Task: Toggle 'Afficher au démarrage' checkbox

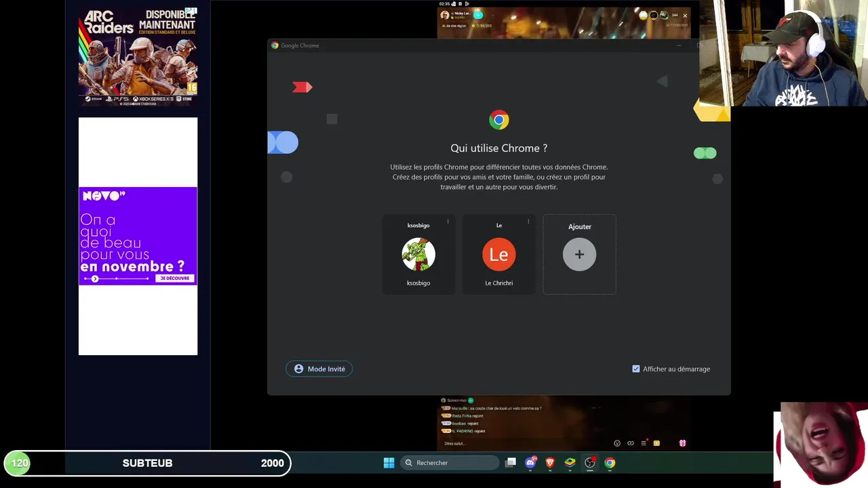Action: pyautogui.click(x=636, y=369)
